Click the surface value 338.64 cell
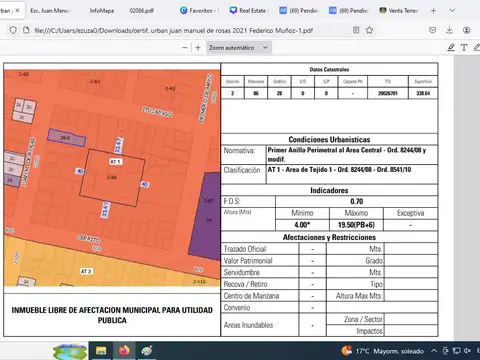The height and width of the screenshot is (360, 480). coord(423,93)
